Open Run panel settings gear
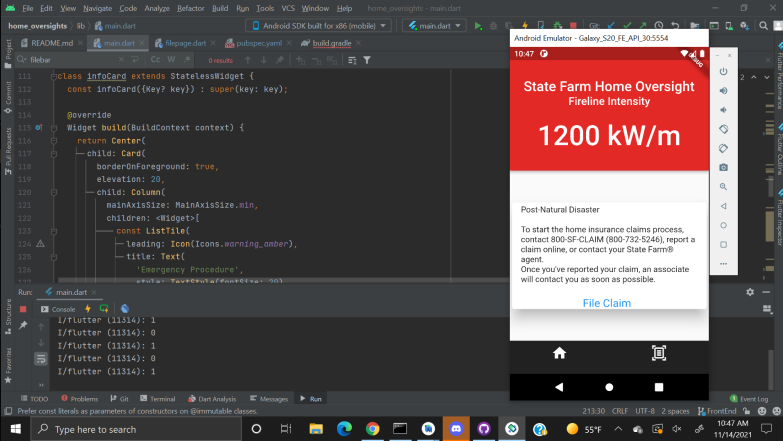The height and width of the screenshot is (441, 783). tap(750, 292)
